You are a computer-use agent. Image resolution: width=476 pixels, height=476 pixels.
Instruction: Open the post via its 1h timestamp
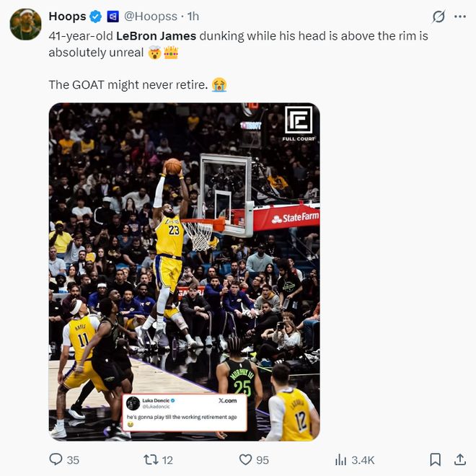click(193, 17)
